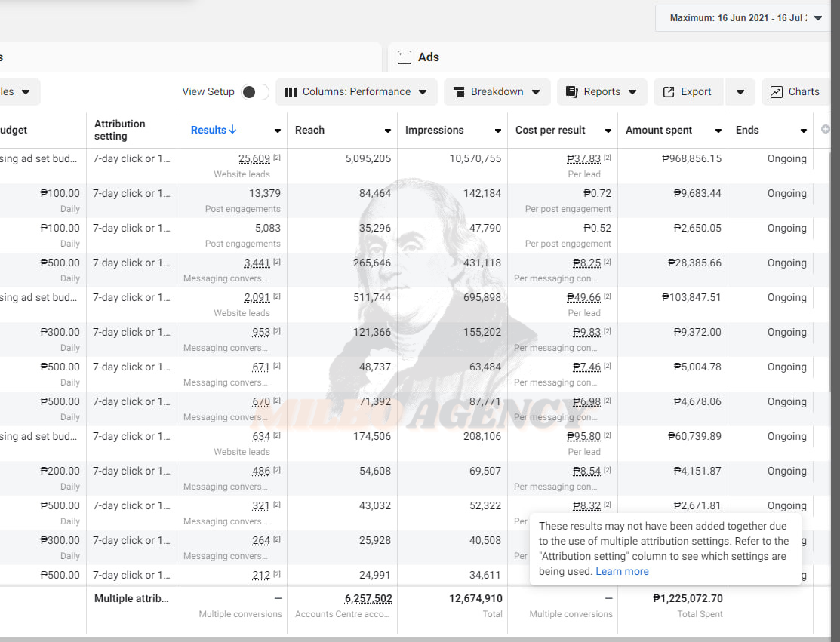Click the Breakdown icon

coord(459,92)
